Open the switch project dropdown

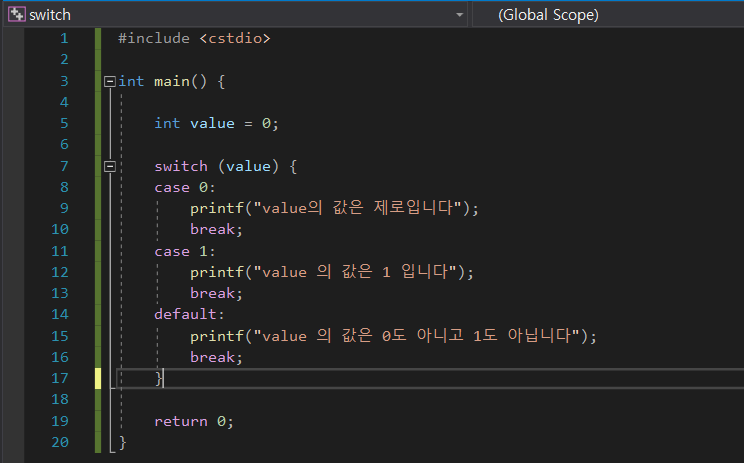click(x=459, y=15)
